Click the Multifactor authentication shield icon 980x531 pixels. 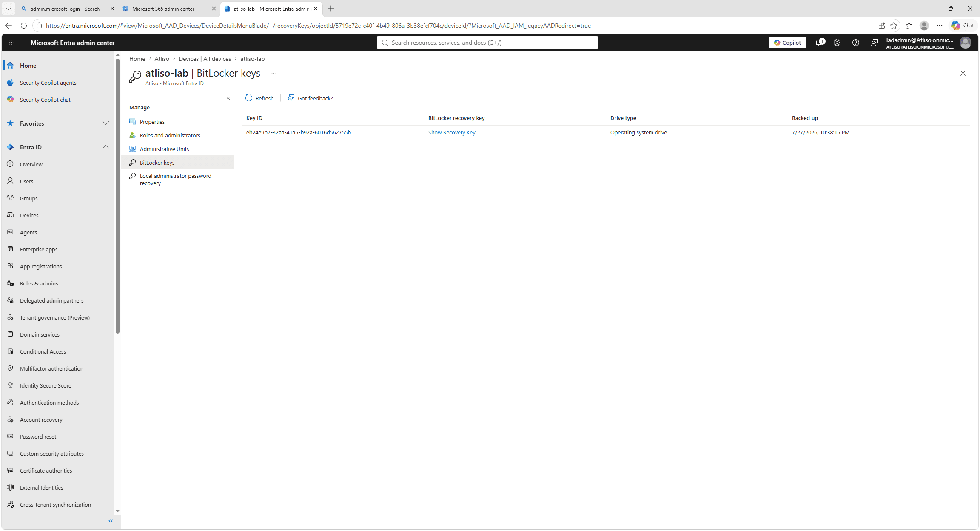click(x=11, y=368)
